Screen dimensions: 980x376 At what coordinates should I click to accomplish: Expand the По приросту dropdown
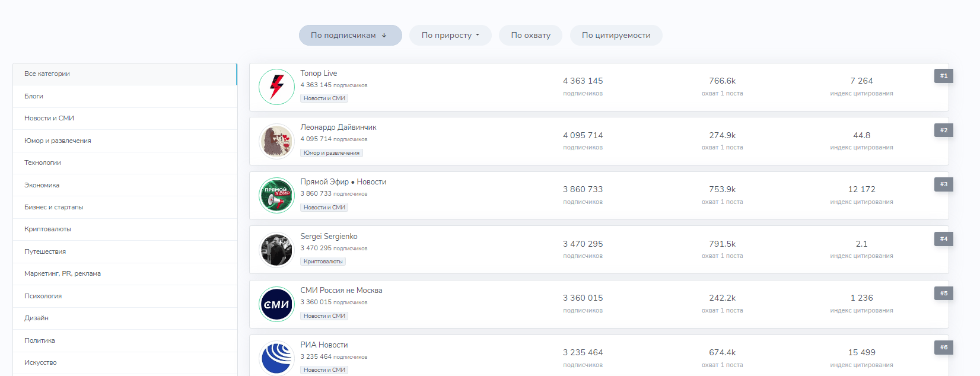pos(450,36)
